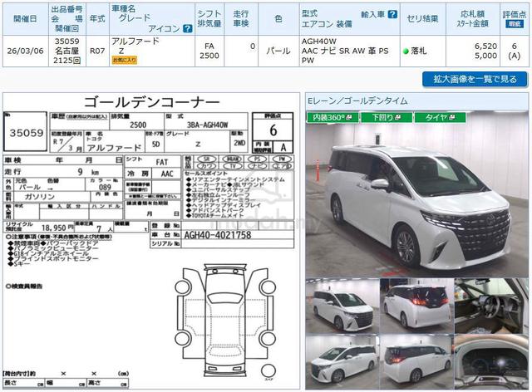Open the front-left angle Alphard thumbnail

342,362
